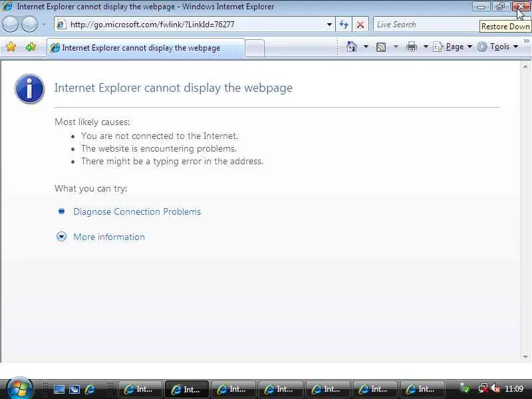
Task: Expand the Home button dropdown arrow
Action: [x=366, y=47]
